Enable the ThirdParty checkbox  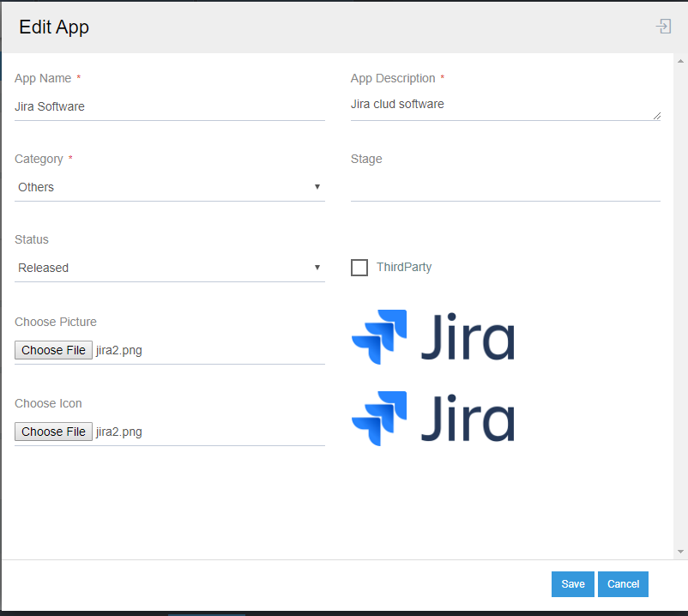point(359,267)
